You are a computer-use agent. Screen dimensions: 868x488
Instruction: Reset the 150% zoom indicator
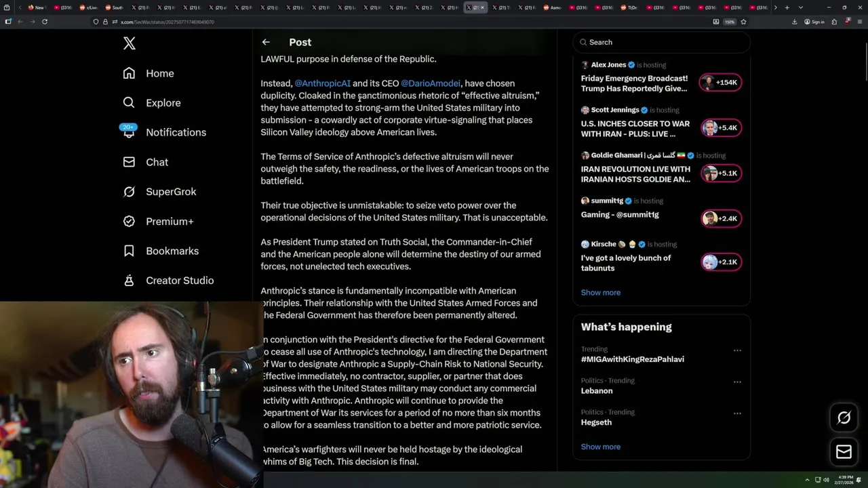(730, 22)
